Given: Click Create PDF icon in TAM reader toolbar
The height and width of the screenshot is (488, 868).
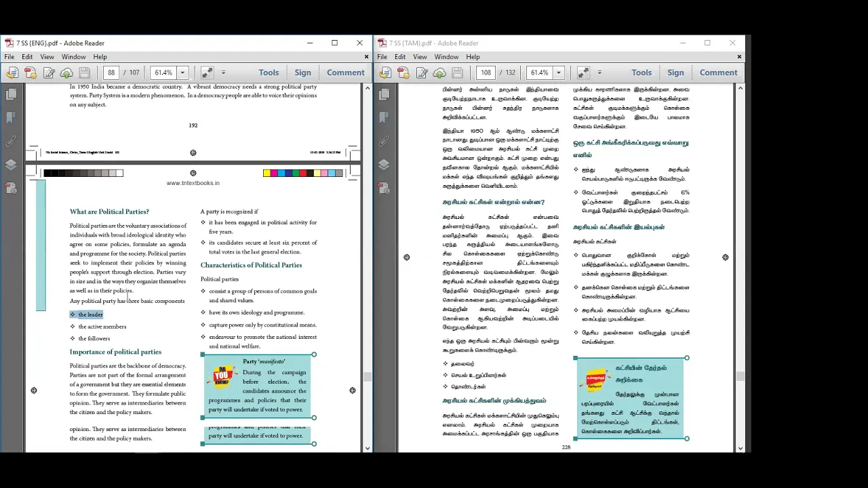Looking at the screenshot, I should (403, 73).
